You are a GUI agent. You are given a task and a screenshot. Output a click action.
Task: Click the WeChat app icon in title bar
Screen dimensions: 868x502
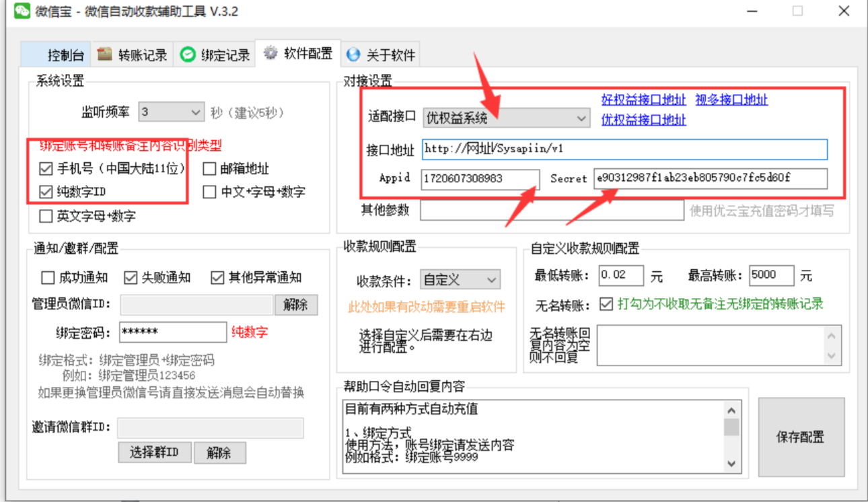[x=22, y=11]
